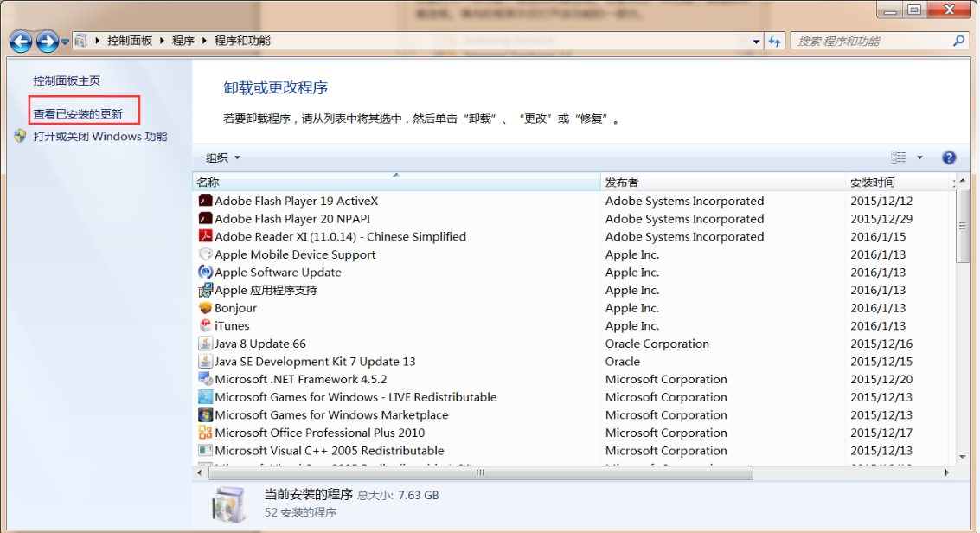The width and height of the screenshot is (980, 533).
Task: Click vertical scrollbar up arrow
Action: pyautogui.click(x=963, y=181)
